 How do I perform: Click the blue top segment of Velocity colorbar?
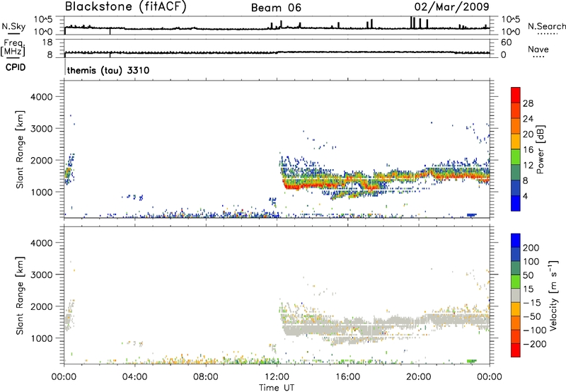[516, 241]
